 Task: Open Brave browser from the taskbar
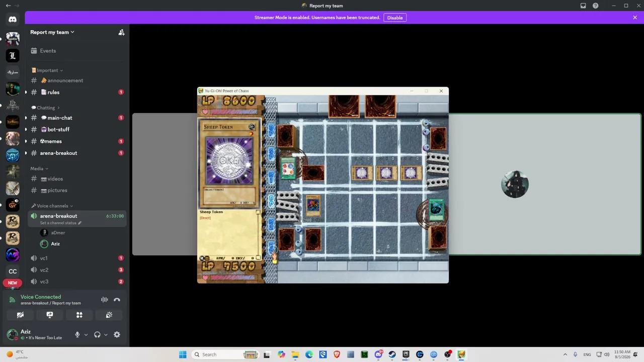337,354
